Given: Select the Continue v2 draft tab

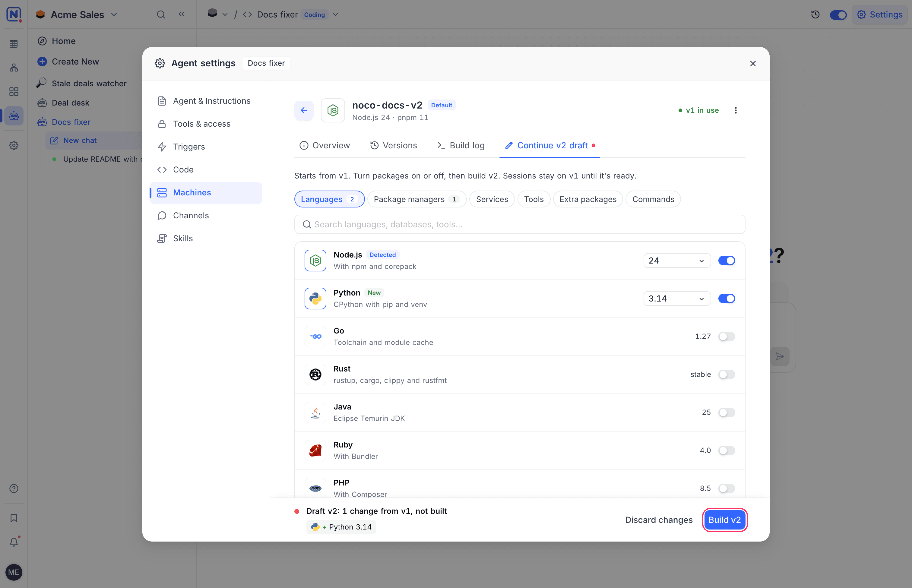Looking at the screenshot, I should 550,145.
